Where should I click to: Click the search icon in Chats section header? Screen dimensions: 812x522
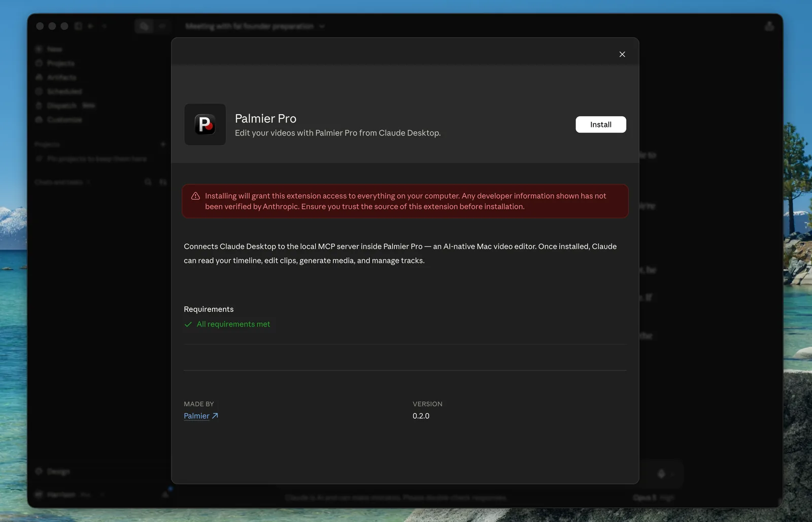[148, 182]
